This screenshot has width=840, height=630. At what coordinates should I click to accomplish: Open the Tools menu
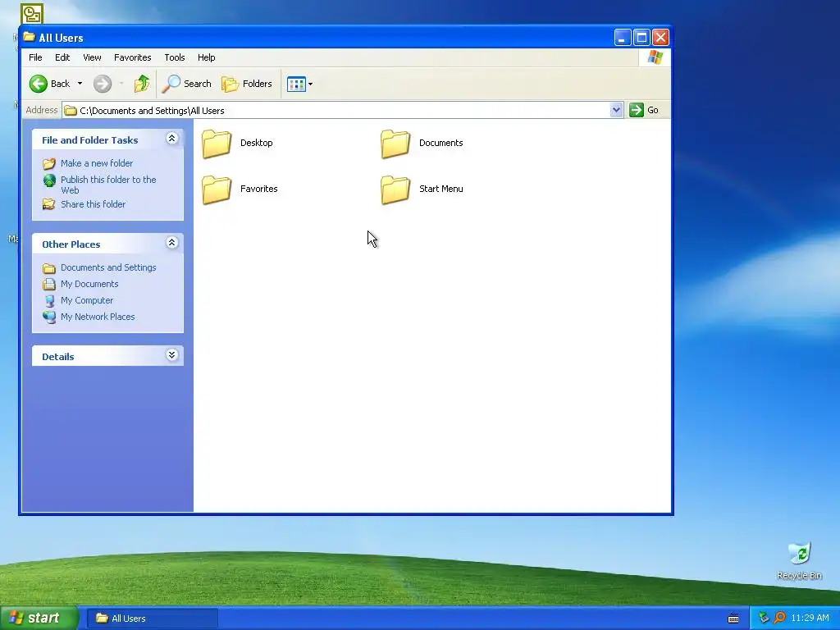coord(174,57)
